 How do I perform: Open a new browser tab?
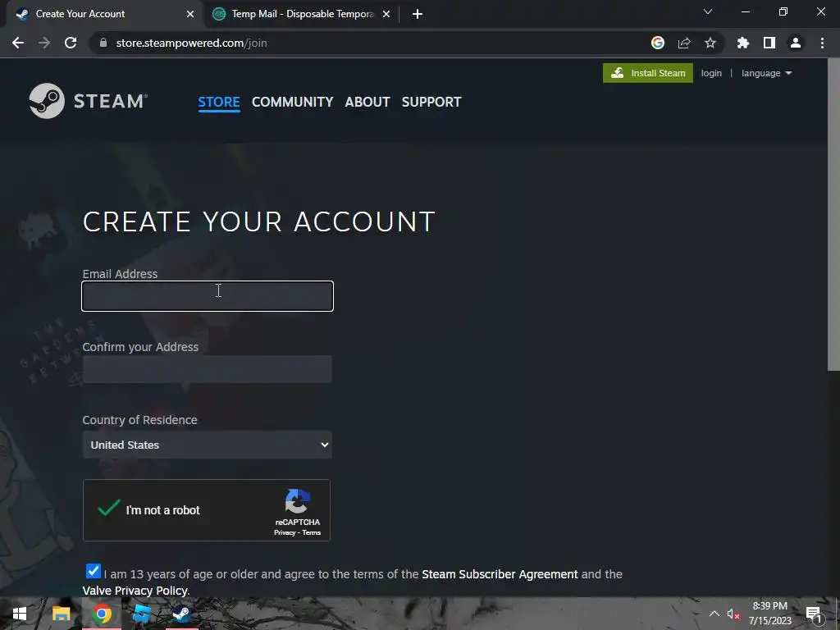tap(418, 14)
